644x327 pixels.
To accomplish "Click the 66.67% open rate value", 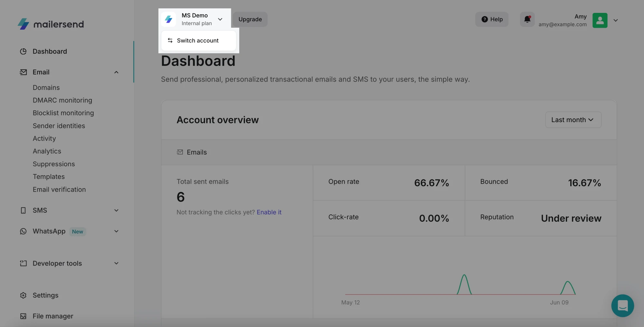I will 431,183.
